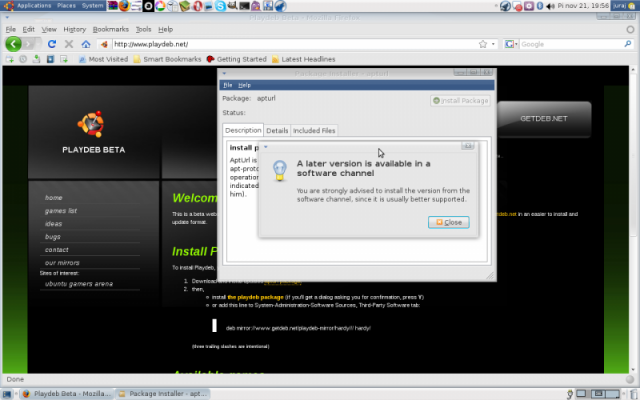Viewport: 640px width, 400px height.
Task: Open the bugs sidebar link
Action: 53,237
